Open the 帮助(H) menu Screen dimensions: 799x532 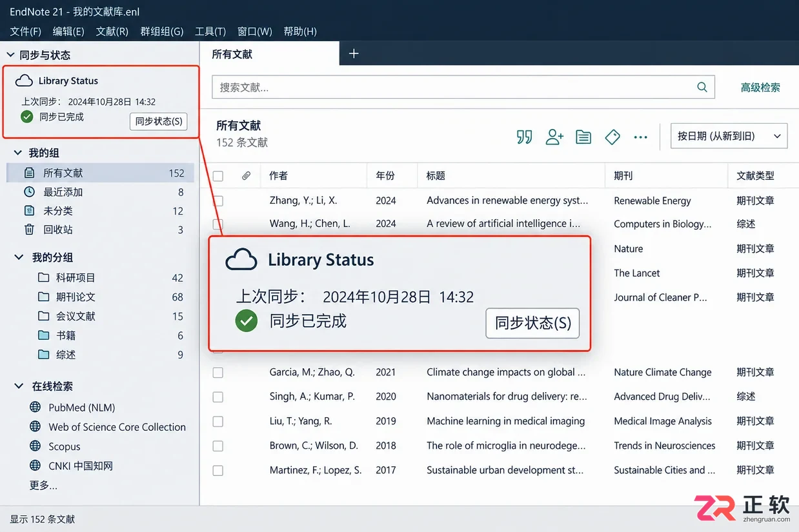coord(300,31)
